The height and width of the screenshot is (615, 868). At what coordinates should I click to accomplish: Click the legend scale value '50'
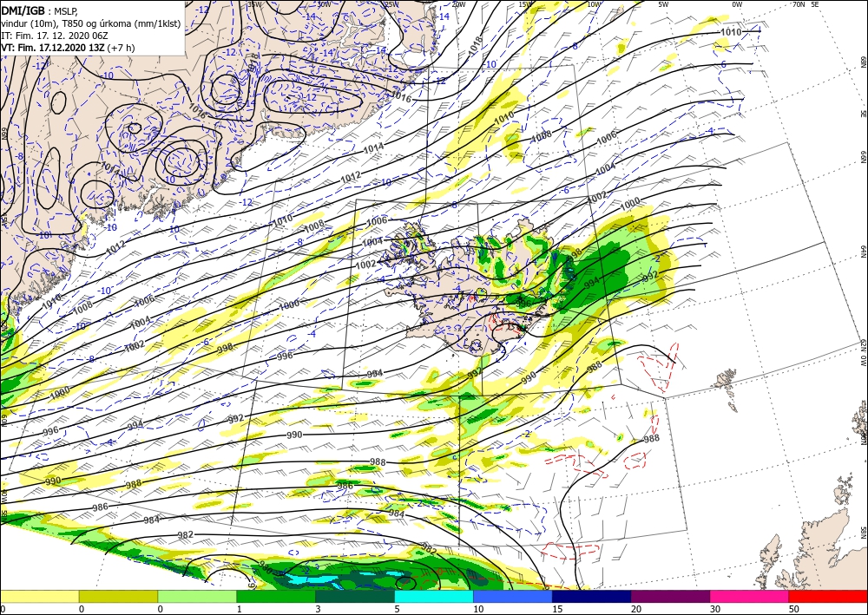click(794, 609)
